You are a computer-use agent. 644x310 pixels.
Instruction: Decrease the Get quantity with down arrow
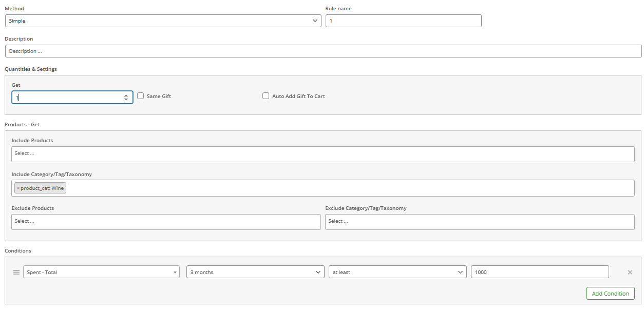[x=126, y=100]
